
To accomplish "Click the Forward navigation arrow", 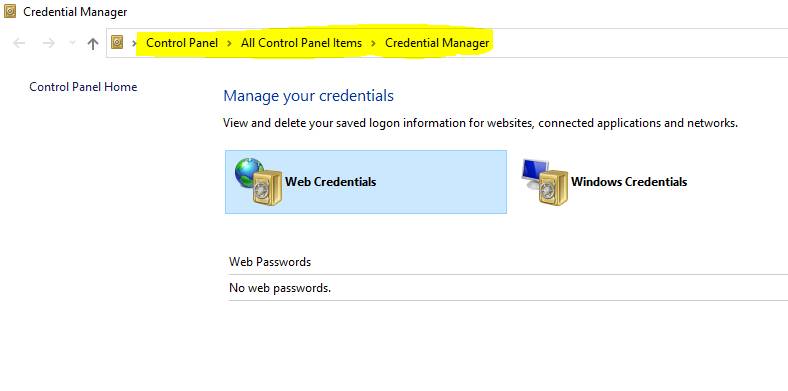I will pos(49,43).
